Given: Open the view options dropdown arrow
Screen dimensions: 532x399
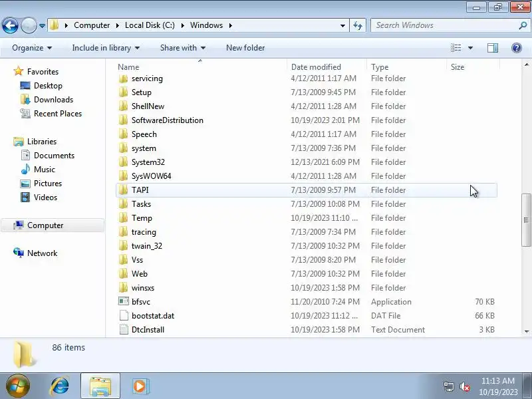Looking at the screenshot, I should tap(470, 48).
